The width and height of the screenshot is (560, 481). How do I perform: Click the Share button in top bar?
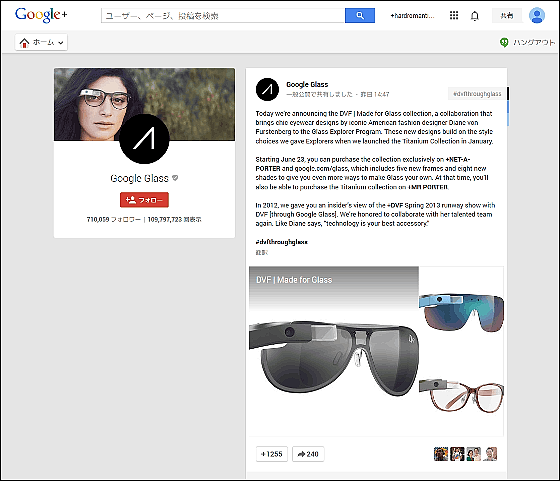click(x=506, y=15)
